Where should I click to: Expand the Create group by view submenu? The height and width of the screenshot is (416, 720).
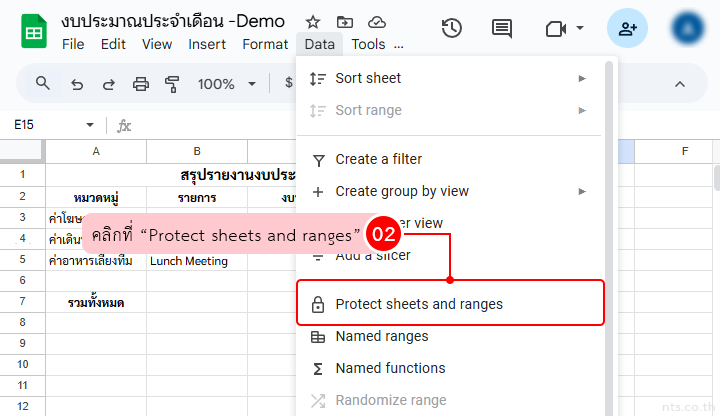pos(450,191)
